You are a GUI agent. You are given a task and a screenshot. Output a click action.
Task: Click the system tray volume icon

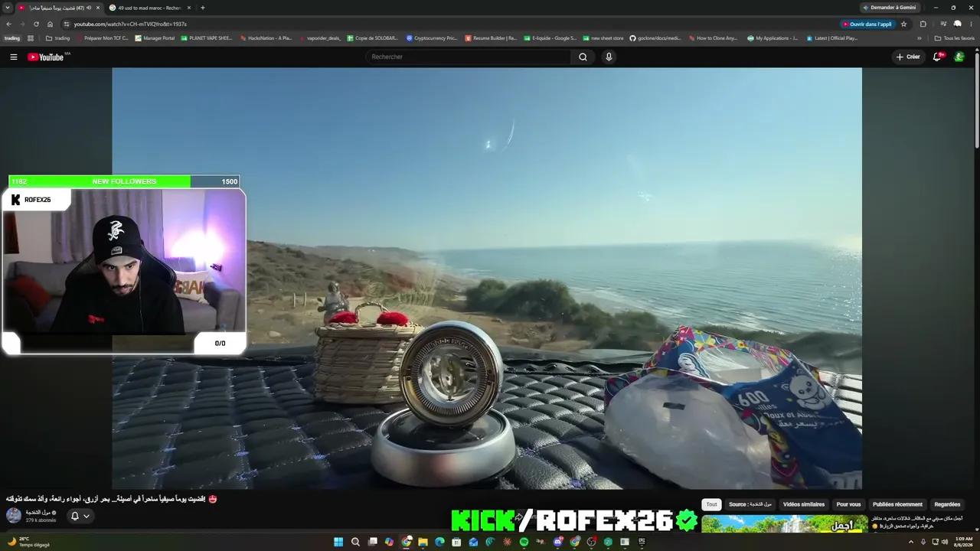(x=945, y=542)
